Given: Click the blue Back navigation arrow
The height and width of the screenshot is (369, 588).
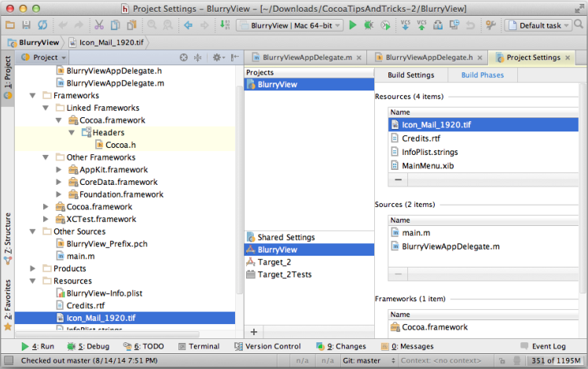Looking at the screenshot, I should [188, 25].
